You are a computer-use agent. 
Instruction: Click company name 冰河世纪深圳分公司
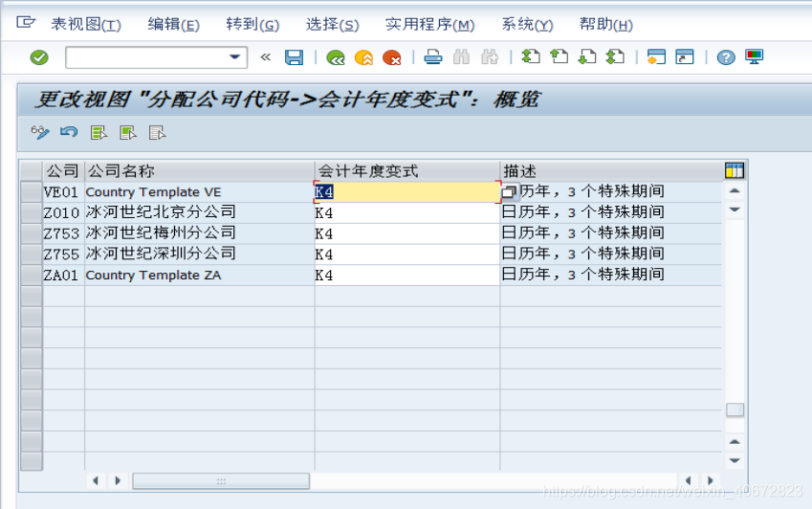[x=161, y=254]
